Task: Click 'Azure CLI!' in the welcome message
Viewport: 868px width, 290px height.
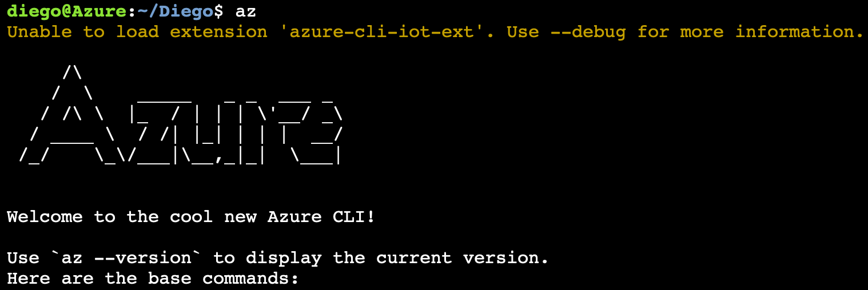Action: [321, 217]
